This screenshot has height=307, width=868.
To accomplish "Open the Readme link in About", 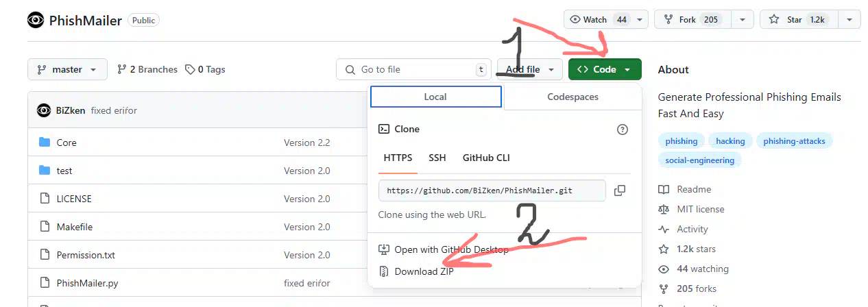I will pyautogui.click(x=694, y=189).
